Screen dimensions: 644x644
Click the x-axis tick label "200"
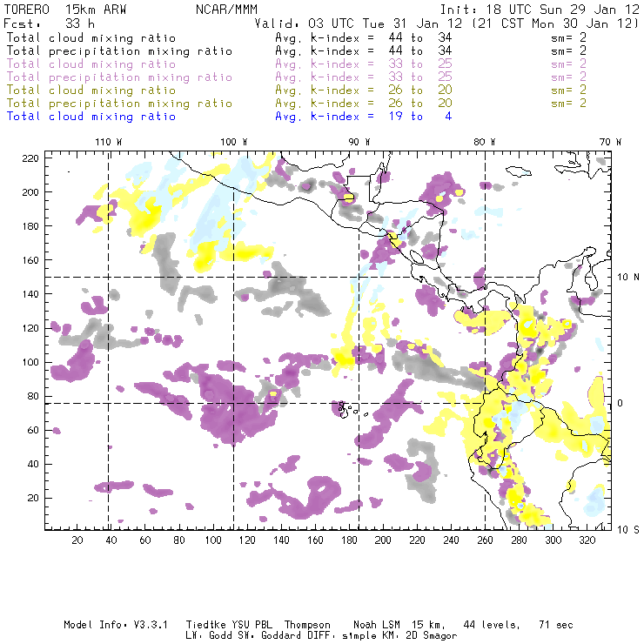(383, 540)
